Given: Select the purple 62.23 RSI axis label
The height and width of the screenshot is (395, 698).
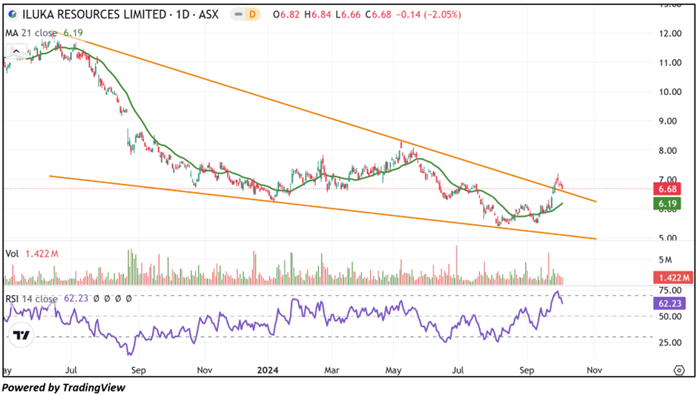Looking at the screenshot, I should tap(670, 304).
